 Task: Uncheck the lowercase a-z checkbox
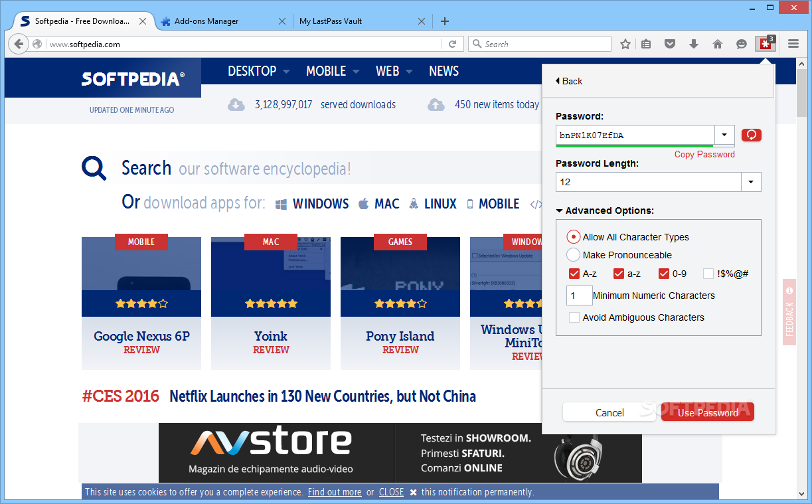(x=619, y=274)
